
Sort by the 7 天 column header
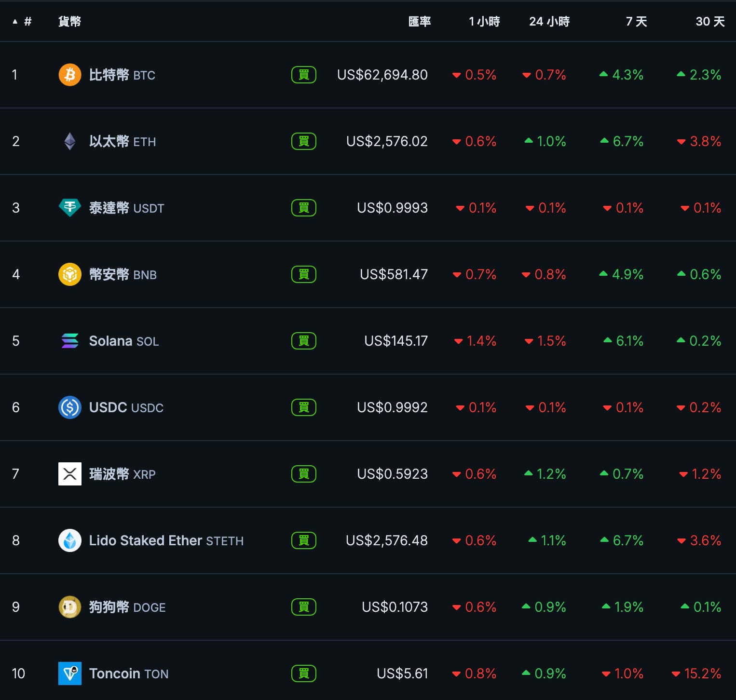pyautogui.click(x=636, y=21)
